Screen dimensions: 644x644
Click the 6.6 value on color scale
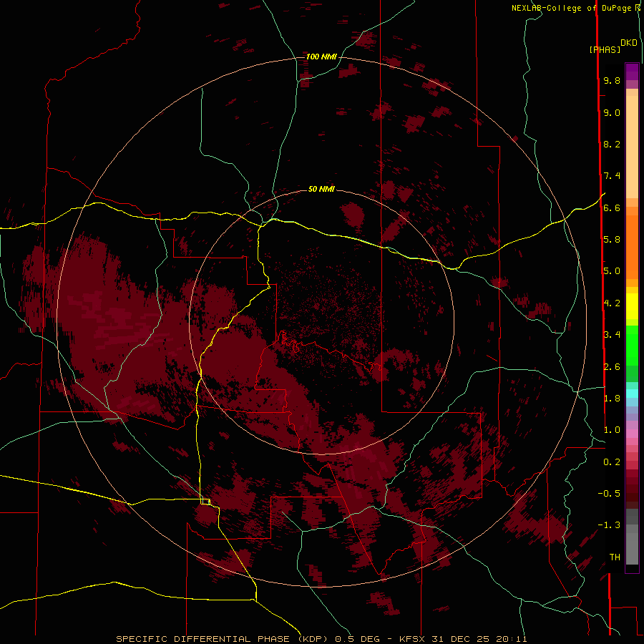pyautogui.click(x=612, y=208)
